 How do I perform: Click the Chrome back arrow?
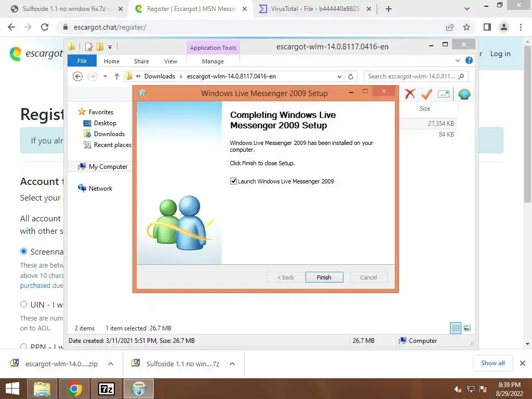(x=11, y=27)
